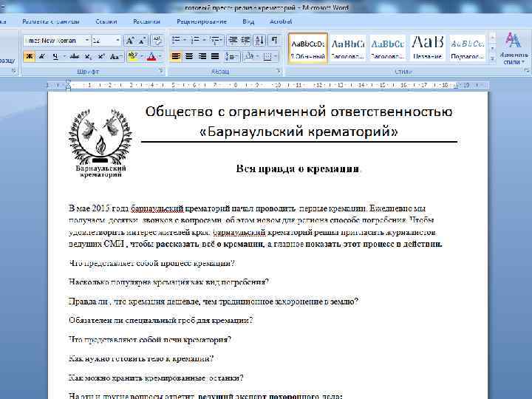The width and height of the screenshot is (532, 399).
Task: Justify paragraph text
Action: [215, 56]
